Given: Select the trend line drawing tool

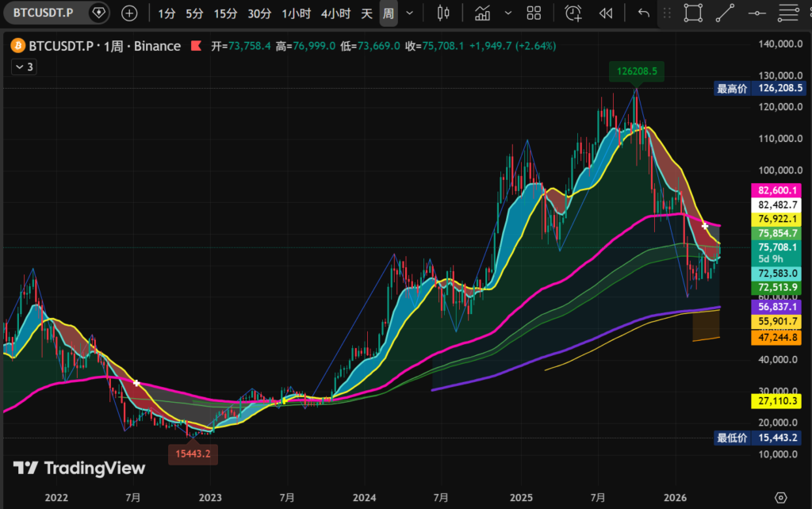Looking at the screenshot, I should coord(725,13).
